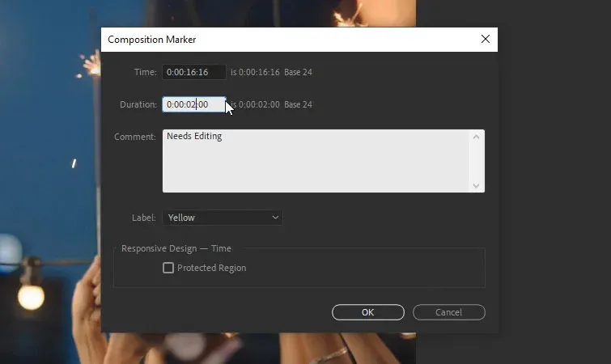Select the Time: field label
The height and width of the screenshot is (364, 611).
pos(146,72)
